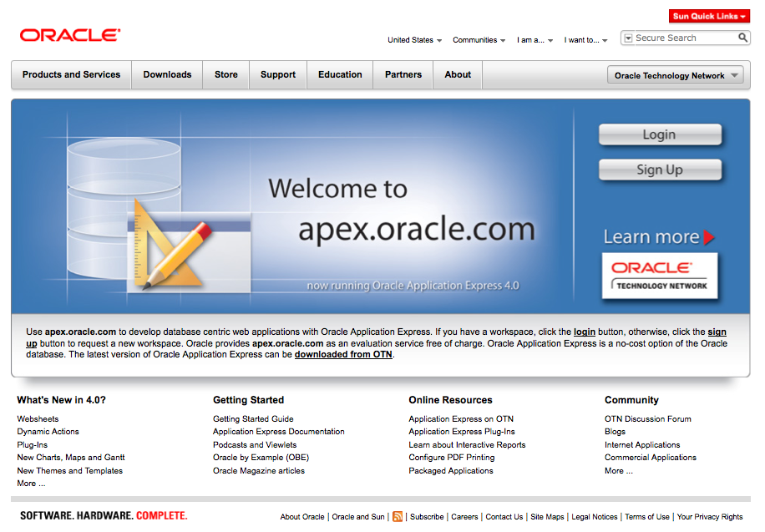Expand the Communities dropdown

click(x=479, y=40)
